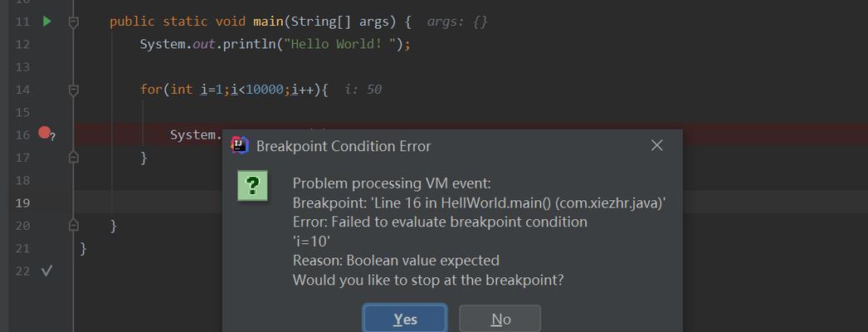Click the fold end marker on line 17
The width and height of the screenshot is (868, 332).
[x=73, y=158]
